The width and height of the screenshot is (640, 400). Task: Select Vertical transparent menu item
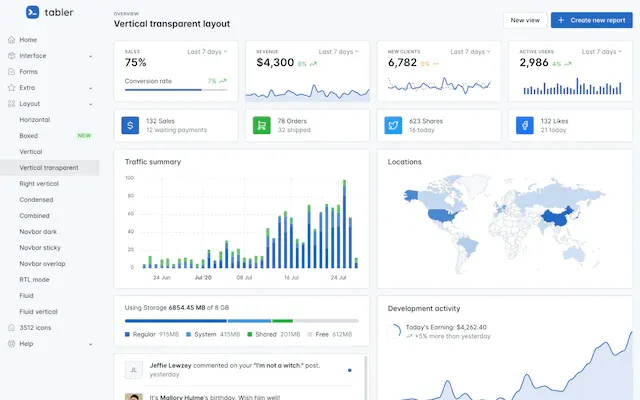49,168
